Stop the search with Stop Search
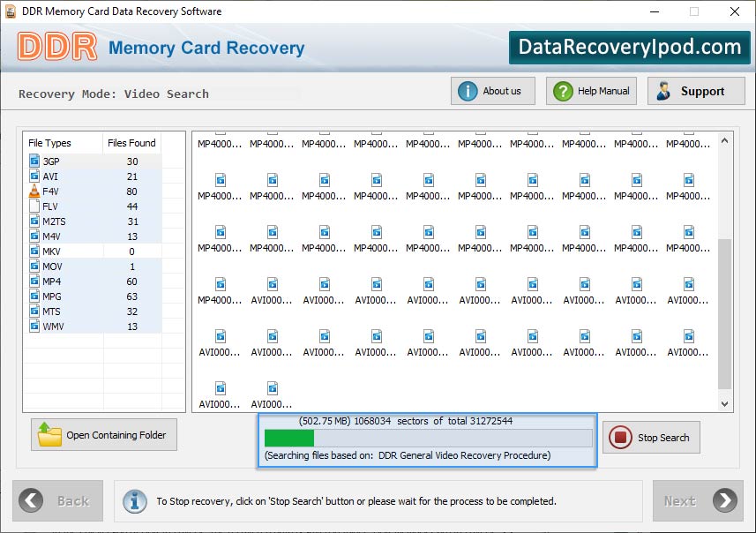756x533 pixels. [x=651, y=438]
